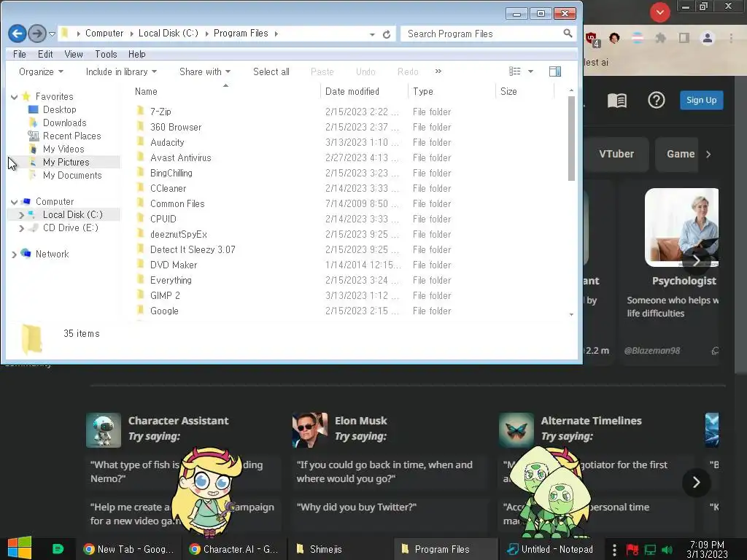
Task: Collapse the Favorites tree section
Action: (15, 97)
